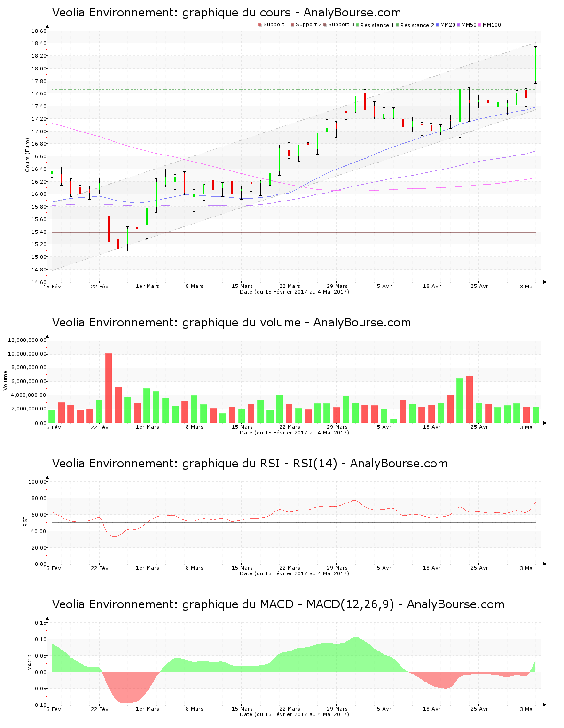Click the Support 3 legend entry

(x=339, y=25)
